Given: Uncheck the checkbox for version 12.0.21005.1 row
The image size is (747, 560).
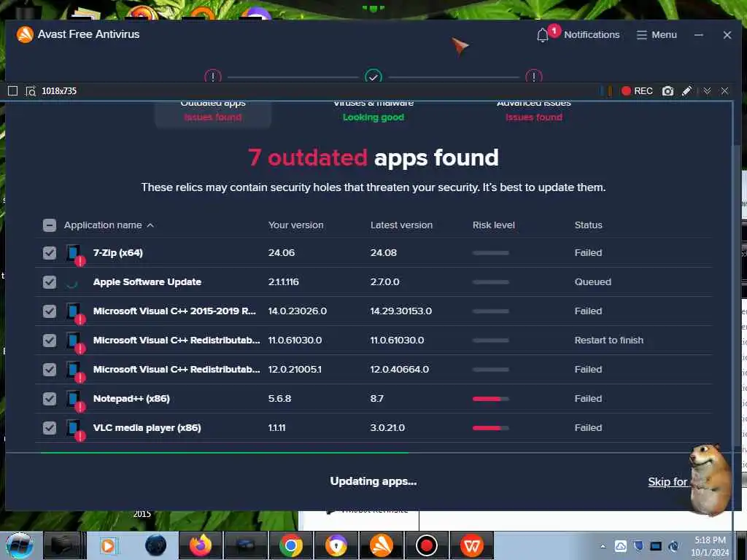Looking at the screenshot, I should click(50, 370).
